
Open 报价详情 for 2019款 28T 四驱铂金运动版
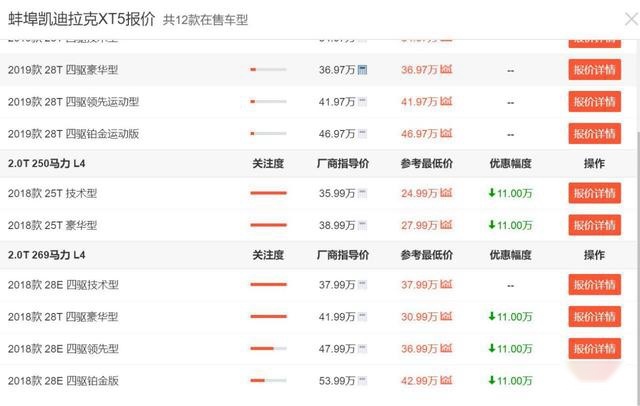594,133
